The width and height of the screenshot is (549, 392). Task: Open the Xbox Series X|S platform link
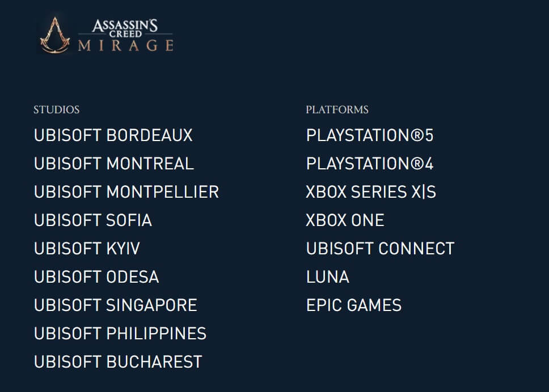(371, 192)
